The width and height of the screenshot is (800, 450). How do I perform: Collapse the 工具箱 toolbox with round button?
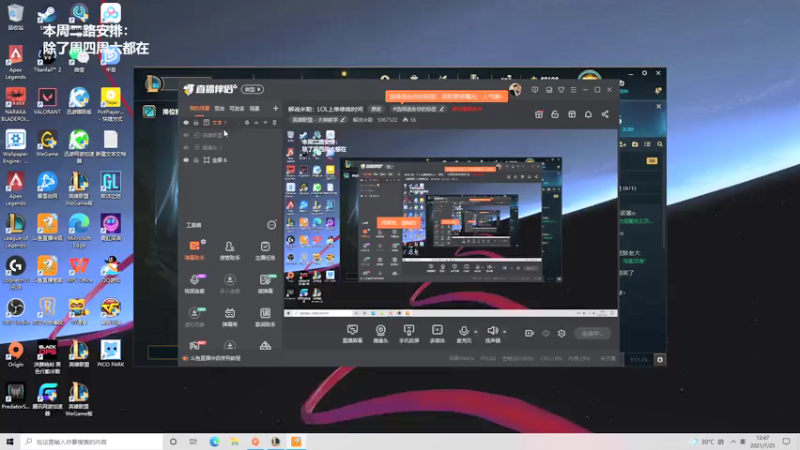click(271, 225)
